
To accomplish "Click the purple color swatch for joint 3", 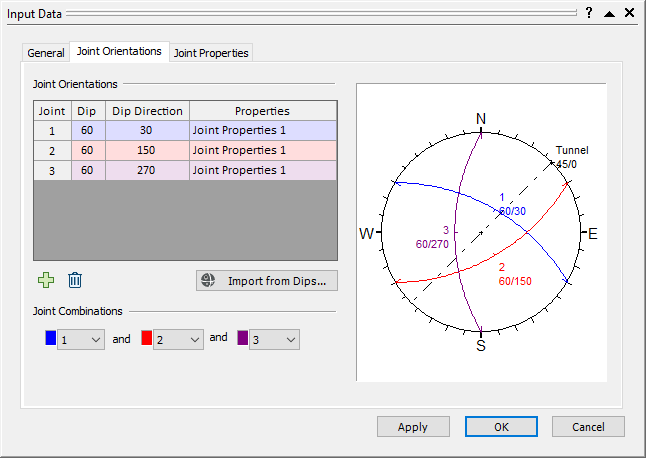I will (x=243, y=338).
